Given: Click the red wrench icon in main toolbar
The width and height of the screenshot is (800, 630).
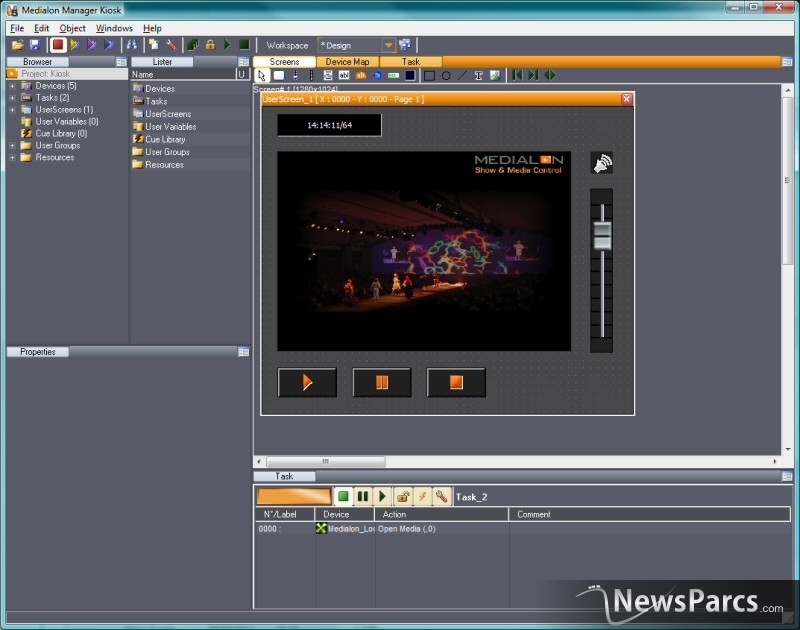Looking at the screenshot, I should tap(171, 45).
